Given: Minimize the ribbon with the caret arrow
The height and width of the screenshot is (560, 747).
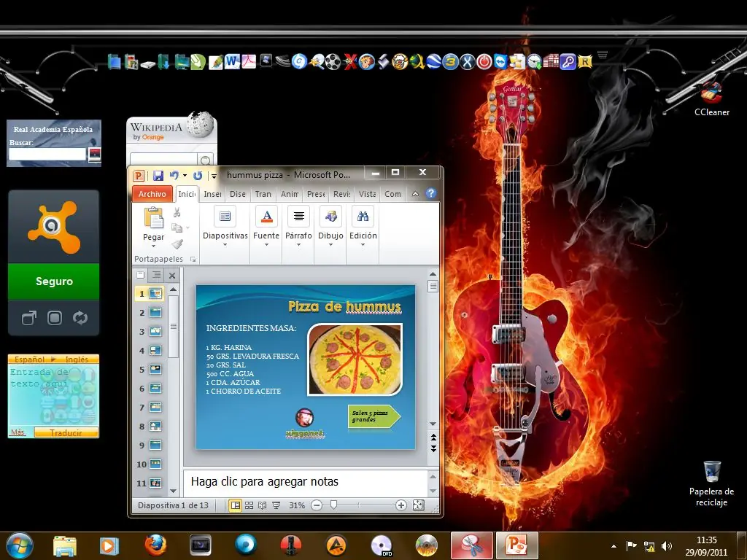Looking at the screenshot, I should 415,194.
